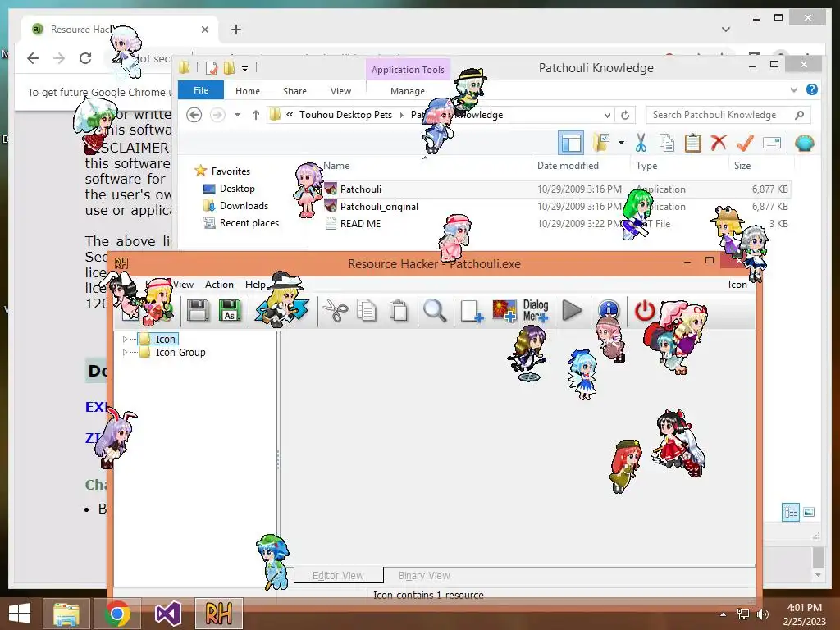Open the Chrome tab search chevron

point(726,30)
